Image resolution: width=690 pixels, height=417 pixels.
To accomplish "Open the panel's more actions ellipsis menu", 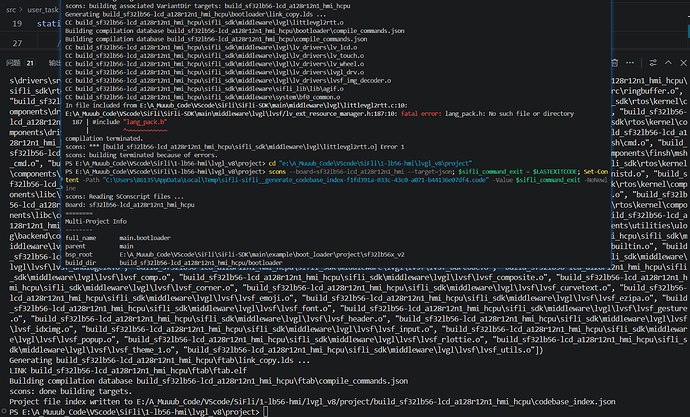I will pyautogui.click(x=630, y=63).
